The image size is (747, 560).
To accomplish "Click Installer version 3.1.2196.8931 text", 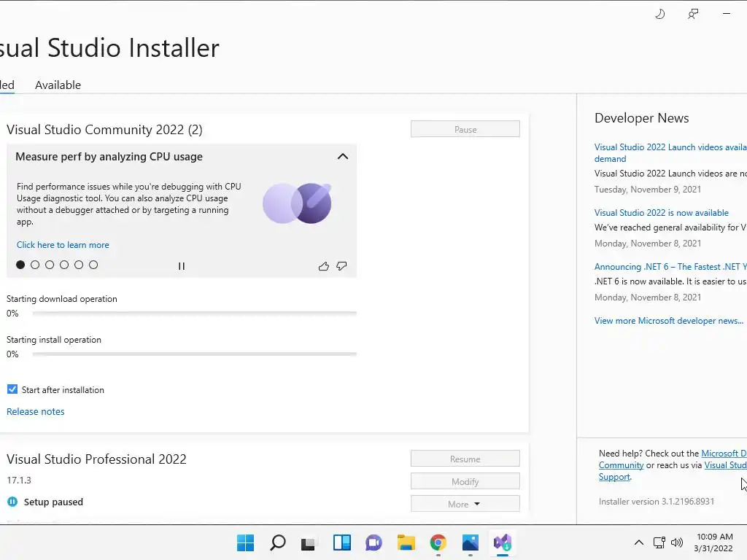I will tap(657, 502).
